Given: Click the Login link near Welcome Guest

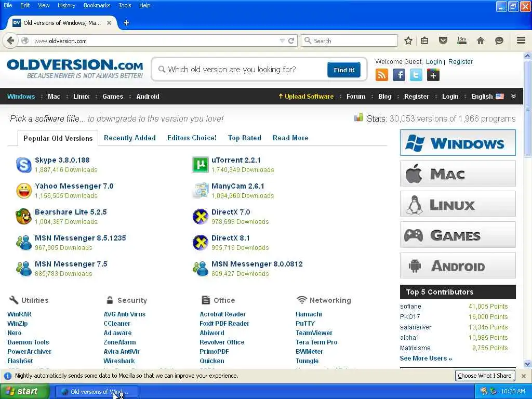Looking at the screenshot, I should tap(434, 62).
